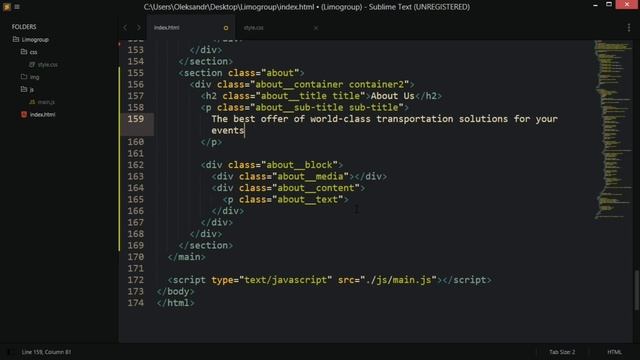Click line number 162 in the gutter
Image resolution: width=640 pixels, height=360 pixels.
coord(136,165)
